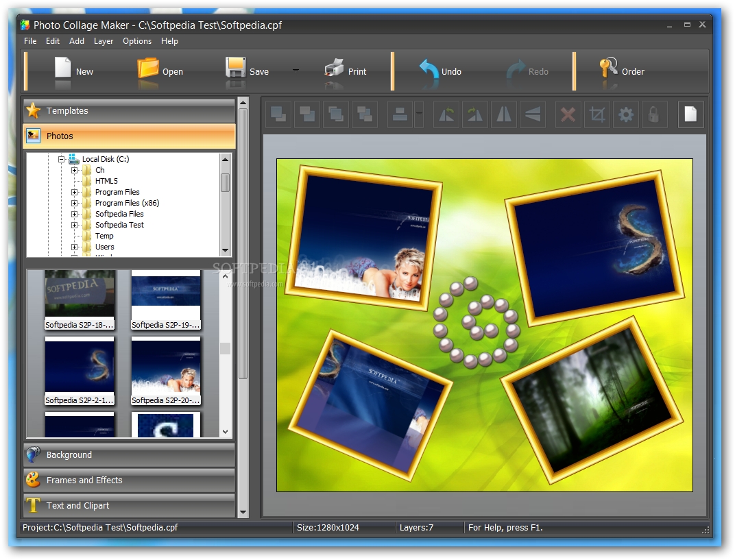The height and width of the screenshot is (560, 735).
Task: Save the collage using the Save button
Action: (247, 71)
